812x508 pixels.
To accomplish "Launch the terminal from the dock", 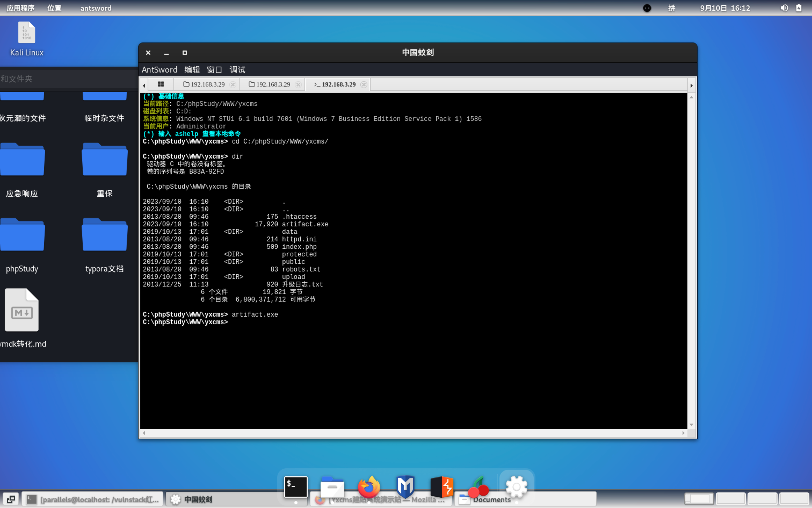I will (x=296, y=486).
